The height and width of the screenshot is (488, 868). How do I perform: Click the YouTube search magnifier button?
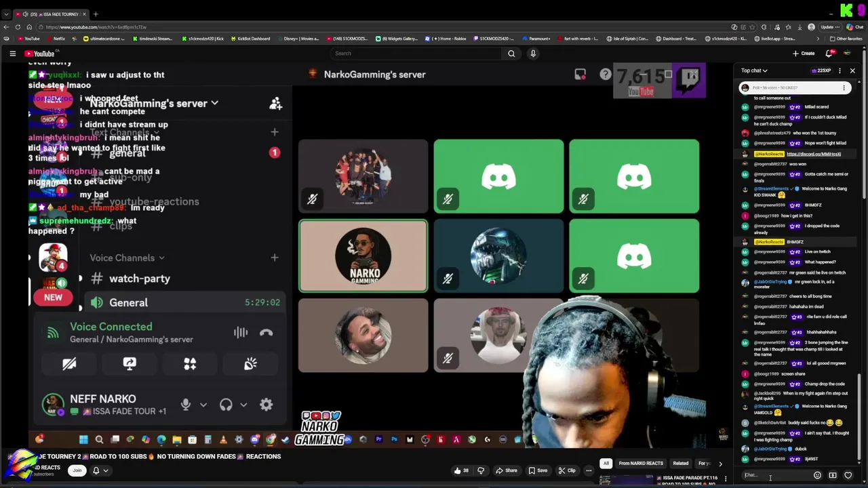[511, 54]
